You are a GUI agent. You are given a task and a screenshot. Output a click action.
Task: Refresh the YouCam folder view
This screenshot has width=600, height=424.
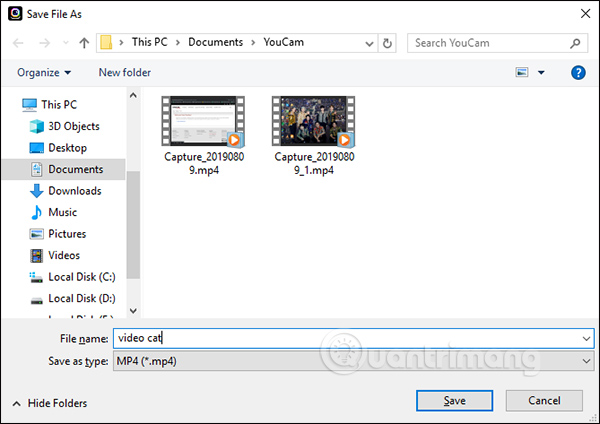(387, 43)
